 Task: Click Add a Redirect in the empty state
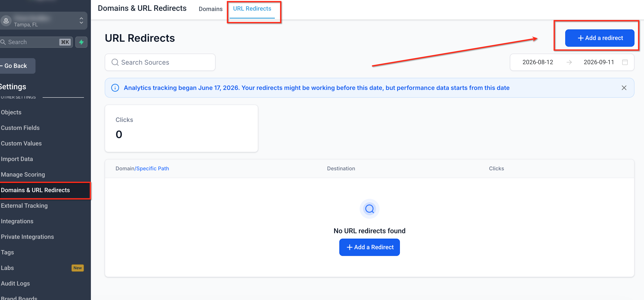(x=369, y=247)
